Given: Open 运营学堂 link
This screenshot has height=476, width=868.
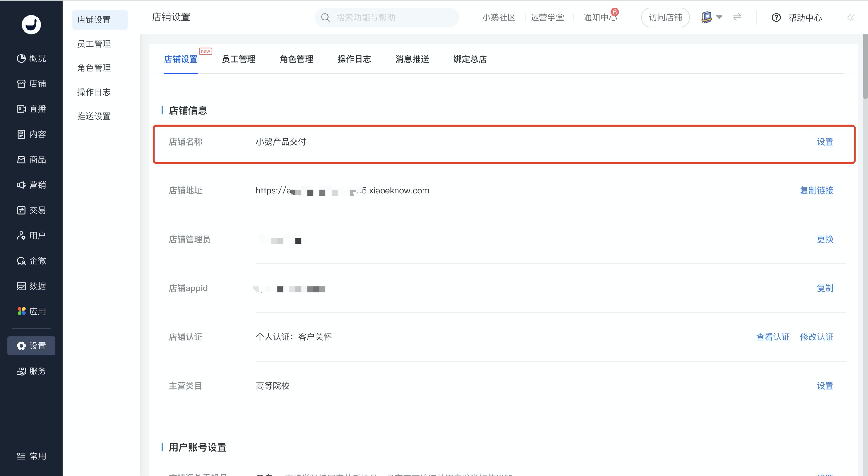Looking at the screenshot, I should (547, 17).
